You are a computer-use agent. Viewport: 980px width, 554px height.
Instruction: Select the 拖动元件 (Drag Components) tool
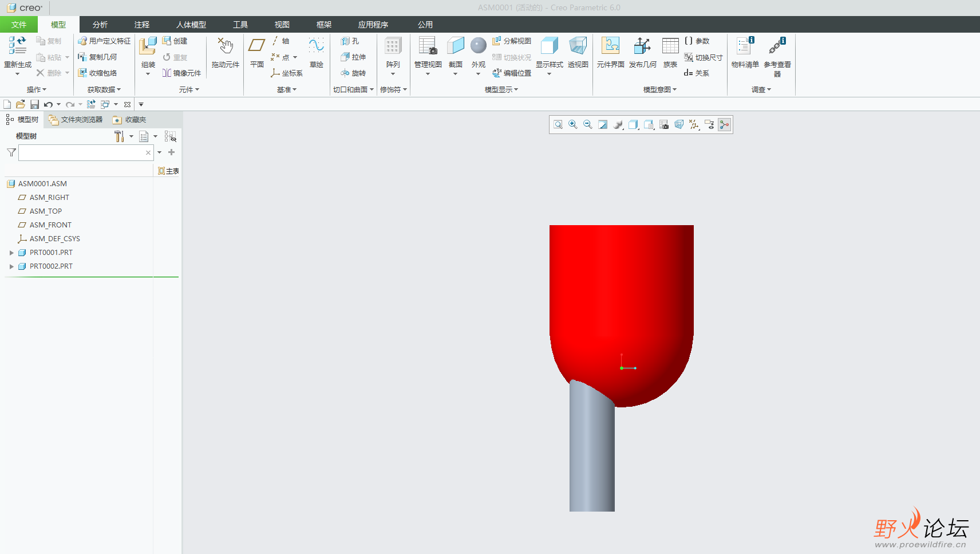[x=225, y=47]
